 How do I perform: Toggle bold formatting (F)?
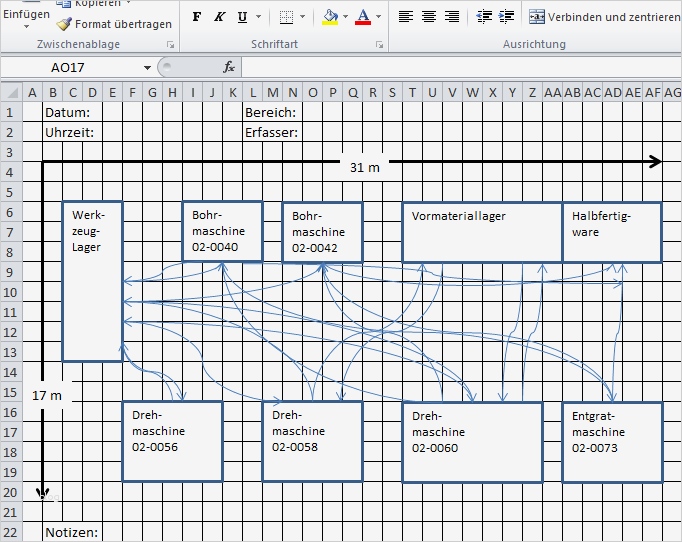pyautogui.click(x=197, y=17)
